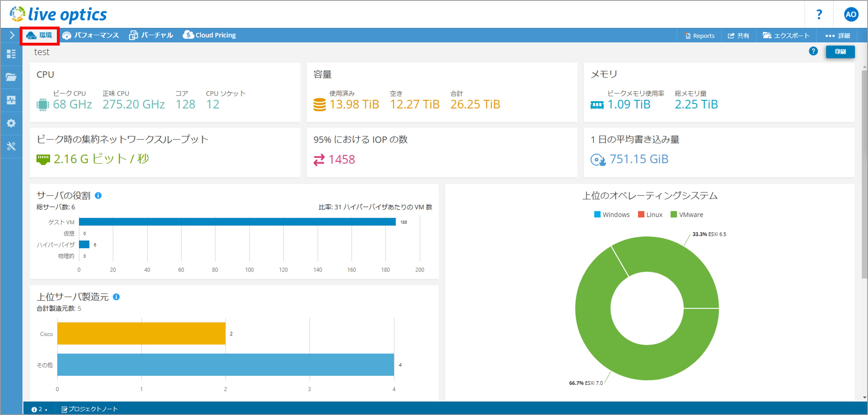
Task: Click the project name test
Action: pyautogui.click(x=41, y=52)
